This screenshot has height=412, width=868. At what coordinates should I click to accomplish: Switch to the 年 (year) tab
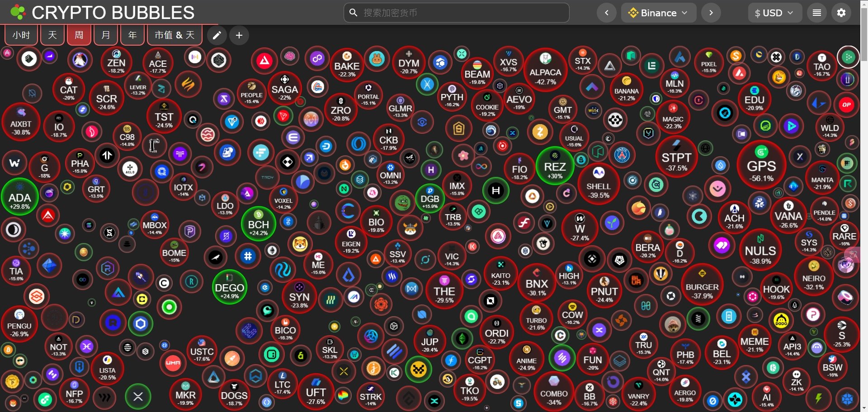tap(132, 35)
